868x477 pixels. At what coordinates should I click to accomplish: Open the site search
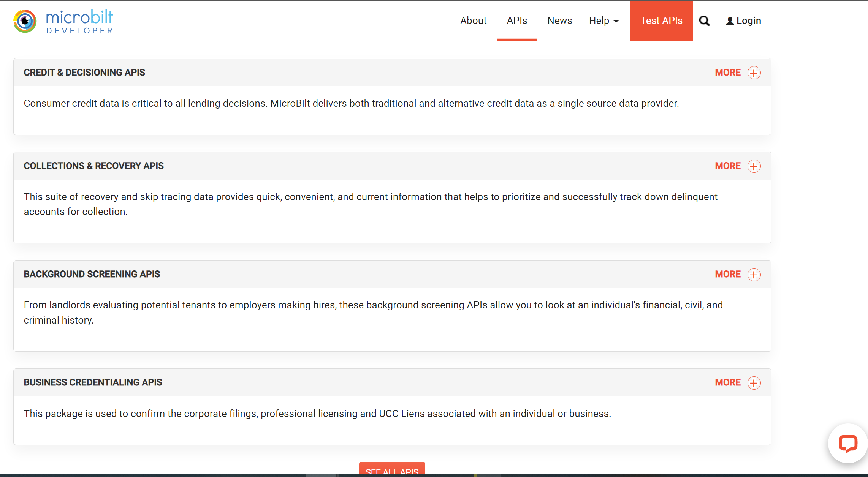705,21
